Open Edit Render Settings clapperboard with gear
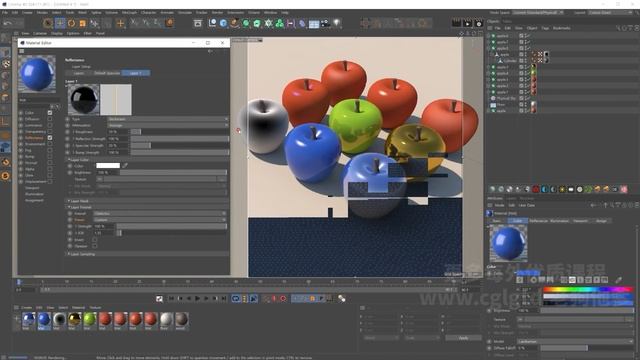 (x=479, y=23)
